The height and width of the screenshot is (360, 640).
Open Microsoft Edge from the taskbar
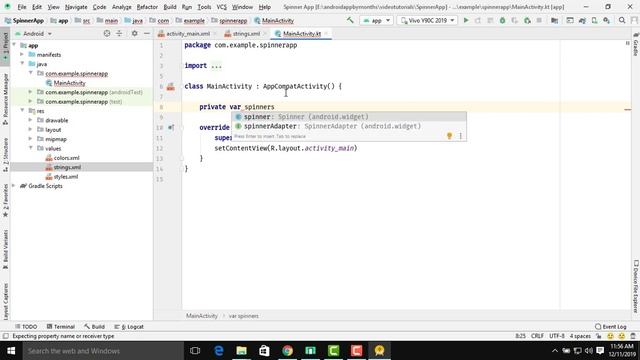[x=219, y=351]
